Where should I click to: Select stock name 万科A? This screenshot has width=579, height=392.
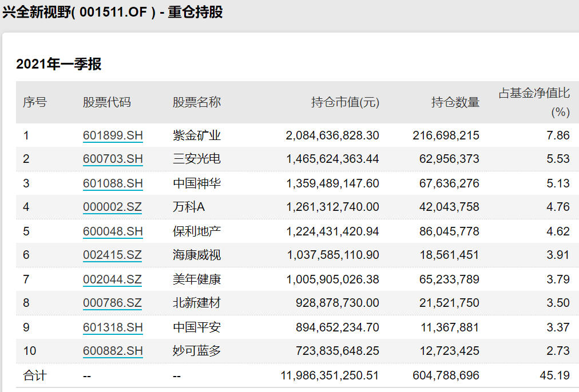(189, 207)
